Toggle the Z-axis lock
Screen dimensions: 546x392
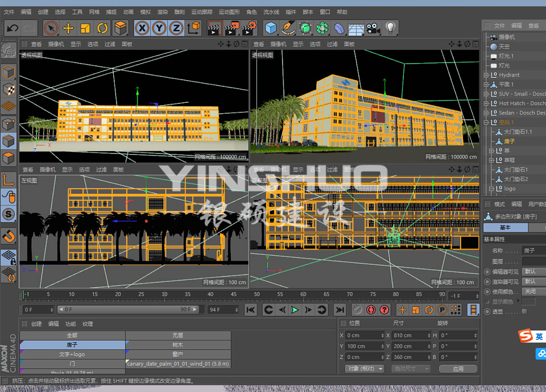176,28
